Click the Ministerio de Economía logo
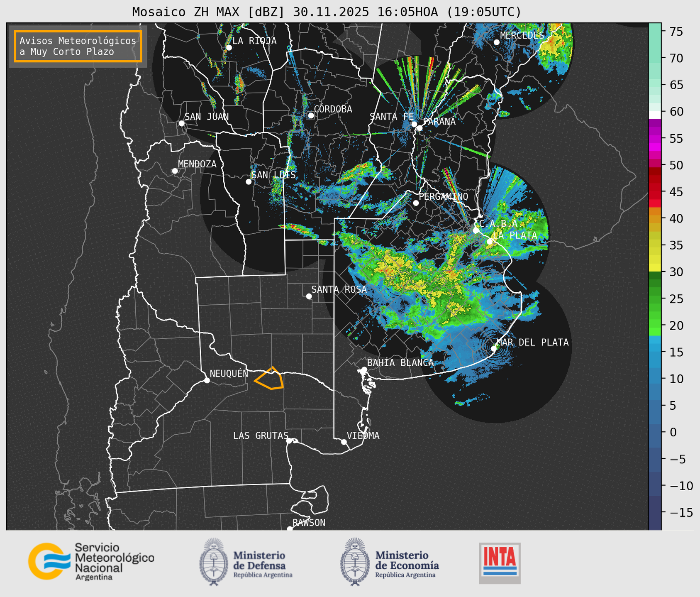700x597 pixels. tap(389, 562)
